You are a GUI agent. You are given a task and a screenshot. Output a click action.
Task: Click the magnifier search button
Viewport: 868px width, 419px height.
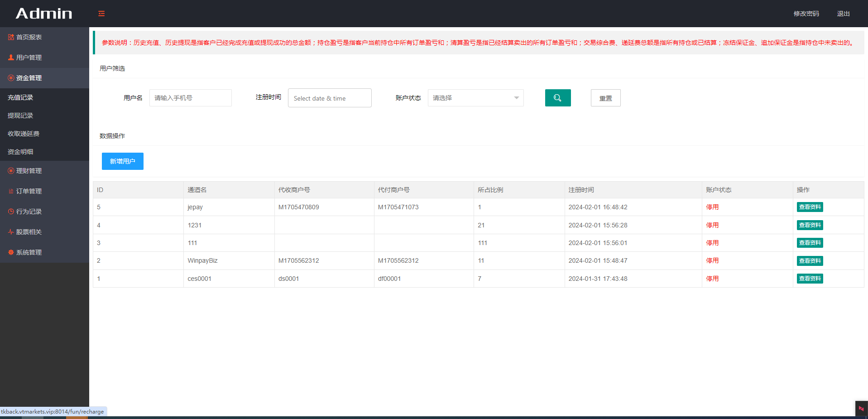click(557, 98)
